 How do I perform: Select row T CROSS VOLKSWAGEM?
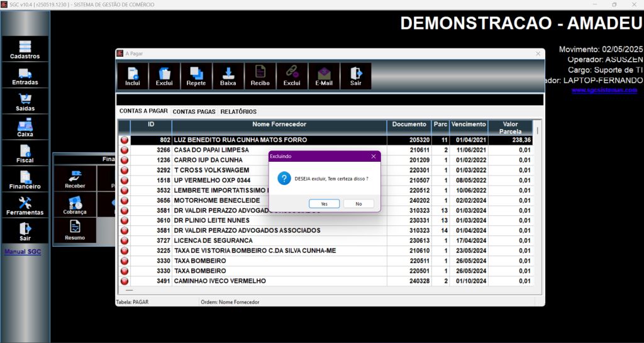point(326,170)
